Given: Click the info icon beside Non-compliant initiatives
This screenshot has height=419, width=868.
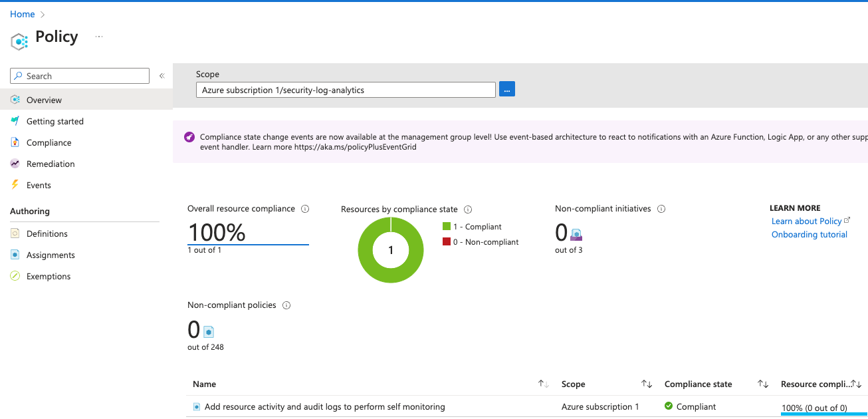Looking at the screenshot, I should (661, 209).
